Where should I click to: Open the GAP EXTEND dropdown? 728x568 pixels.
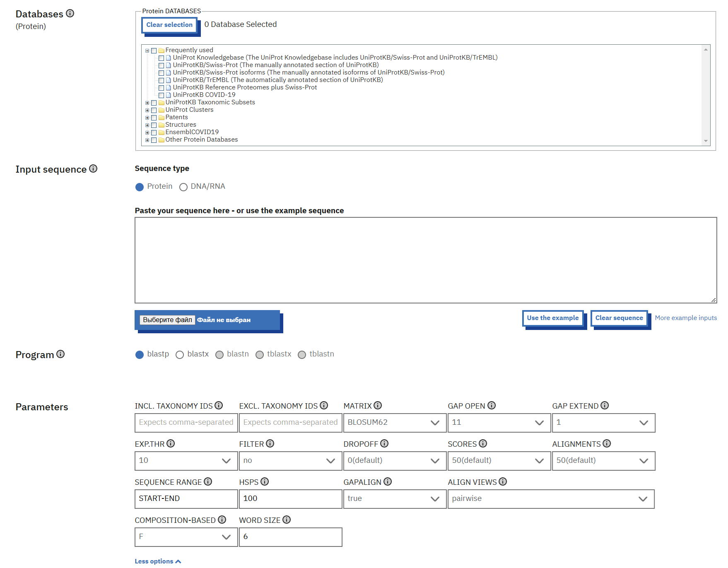603,423
